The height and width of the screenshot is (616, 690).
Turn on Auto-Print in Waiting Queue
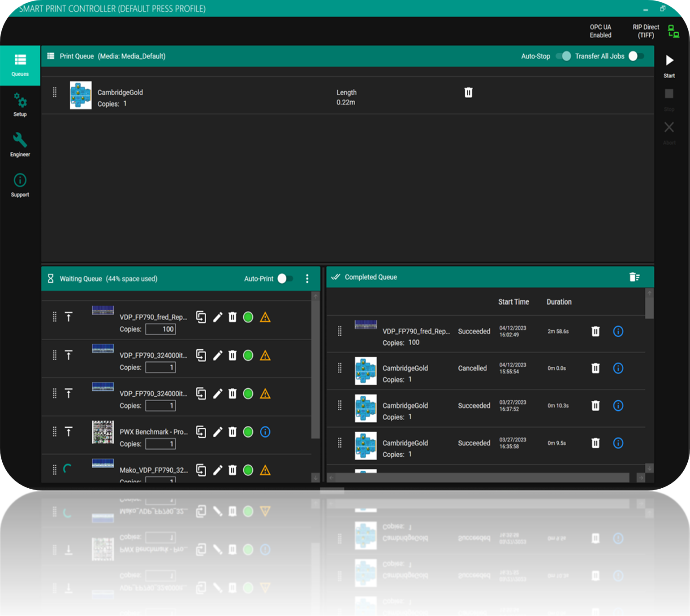click(x=285, y=278)
